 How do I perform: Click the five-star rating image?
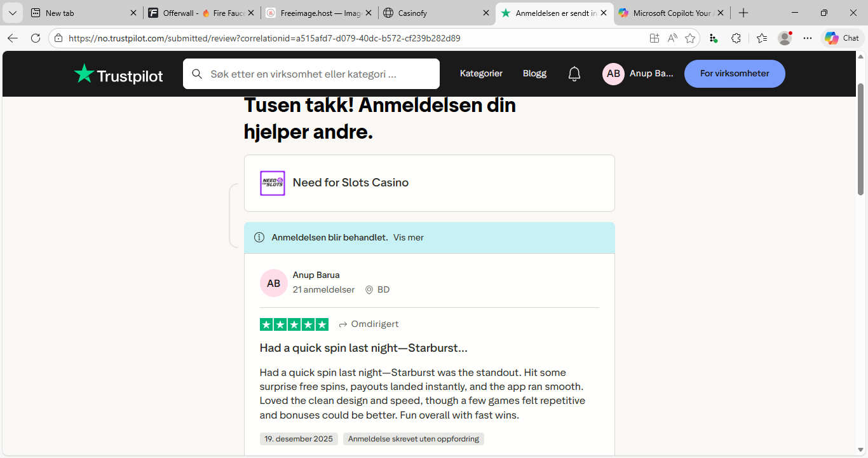click(x=294, y=324)
